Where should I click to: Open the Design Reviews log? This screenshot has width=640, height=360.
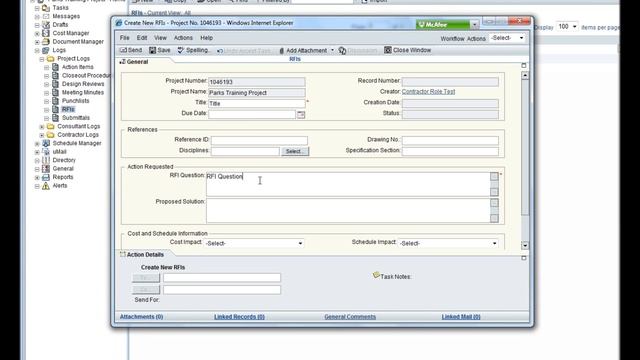click(83, 84)
